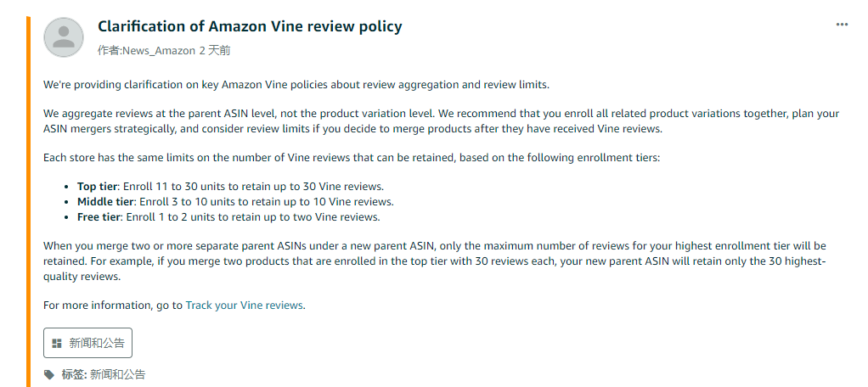This screenshot has height=387, width=868.
Task: Click the bold Free tier text
Action: (x=98, y=217)
